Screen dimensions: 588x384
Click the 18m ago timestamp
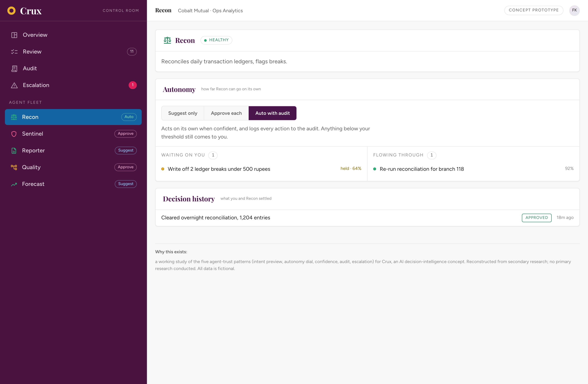click(x=565, y=218)
